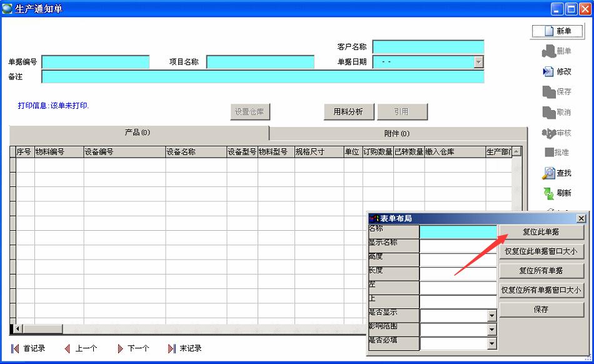Expand the 影响范围 dropdown
Viewport: 594px width, 364px height.
pos(491,330)
